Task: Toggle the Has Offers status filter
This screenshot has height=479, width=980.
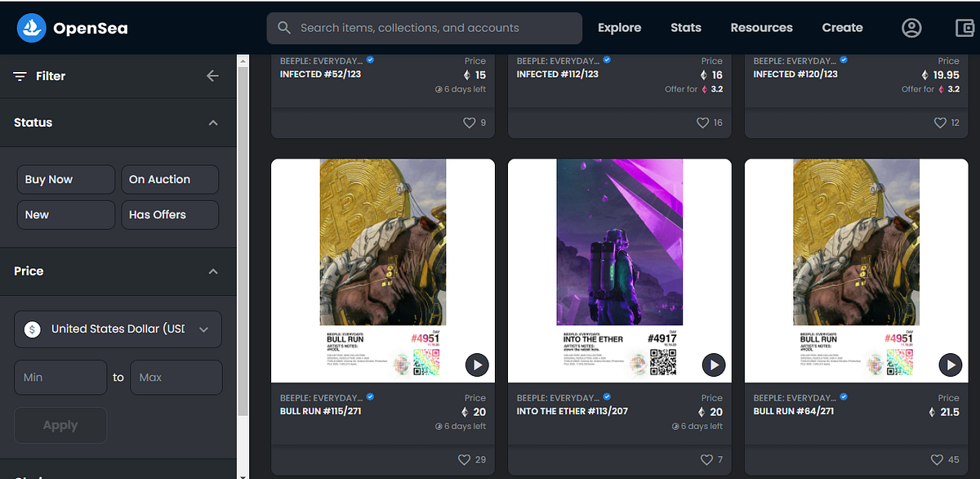Action: click(x=170, y=215)
